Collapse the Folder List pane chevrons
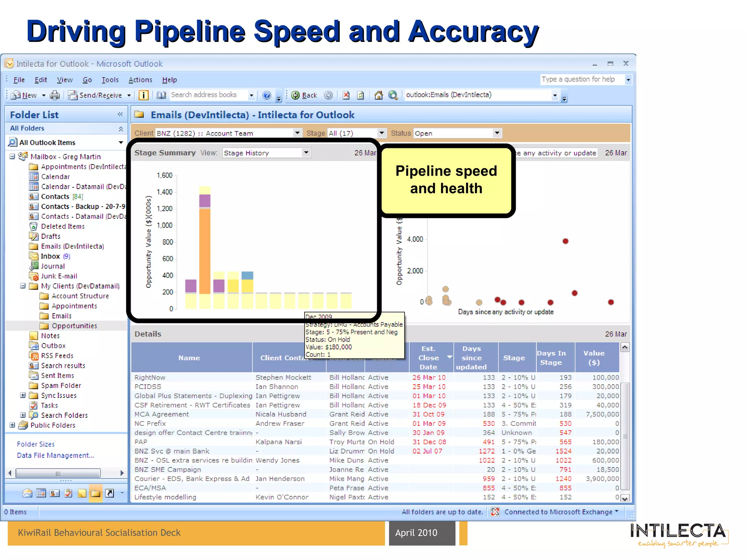Viewport: 747px width, 560px height. click(120, 114)
